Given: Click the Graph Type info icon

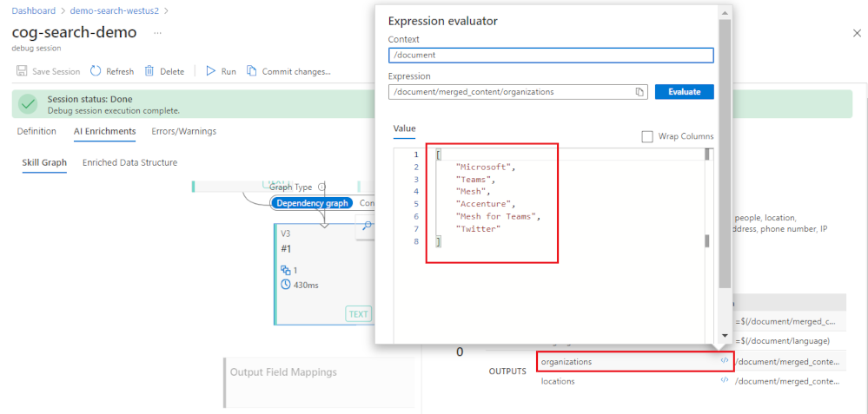Looking at the screenshot, I should [x=321, y=187].
